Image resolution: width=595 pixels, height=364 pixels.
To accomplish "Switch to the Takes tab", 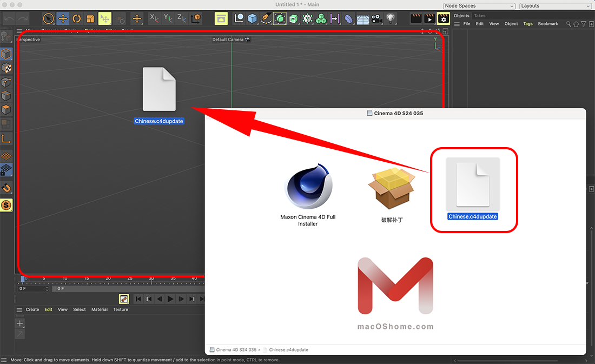I will click(480, 16).
